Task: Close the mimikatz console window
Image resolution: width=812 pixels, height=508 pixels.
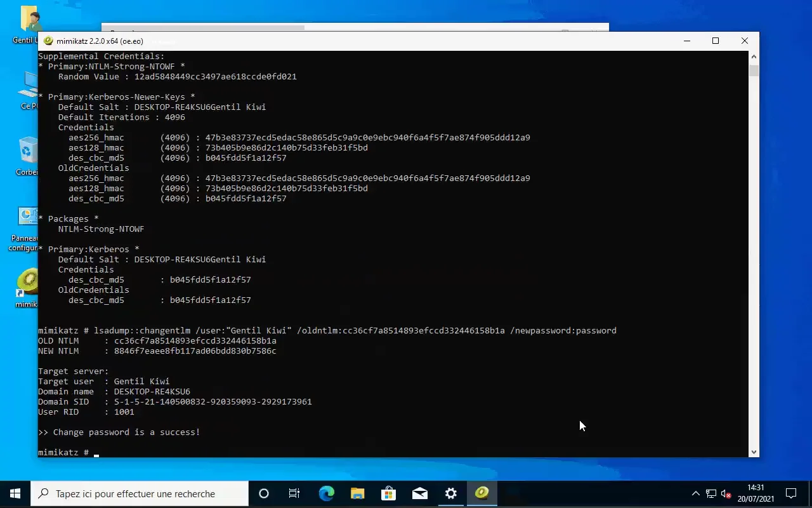Action: [x=745, y=41]
